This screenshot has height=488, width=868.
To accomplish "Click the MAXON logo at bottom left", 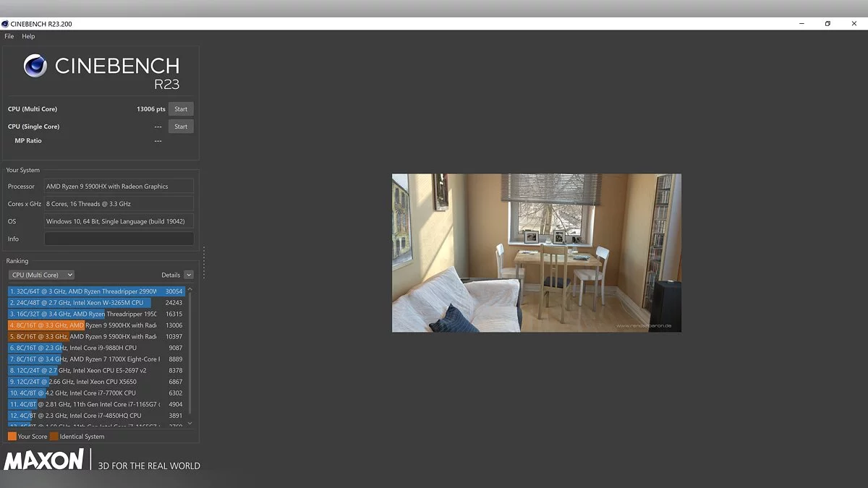I will (x=44, y=460).
